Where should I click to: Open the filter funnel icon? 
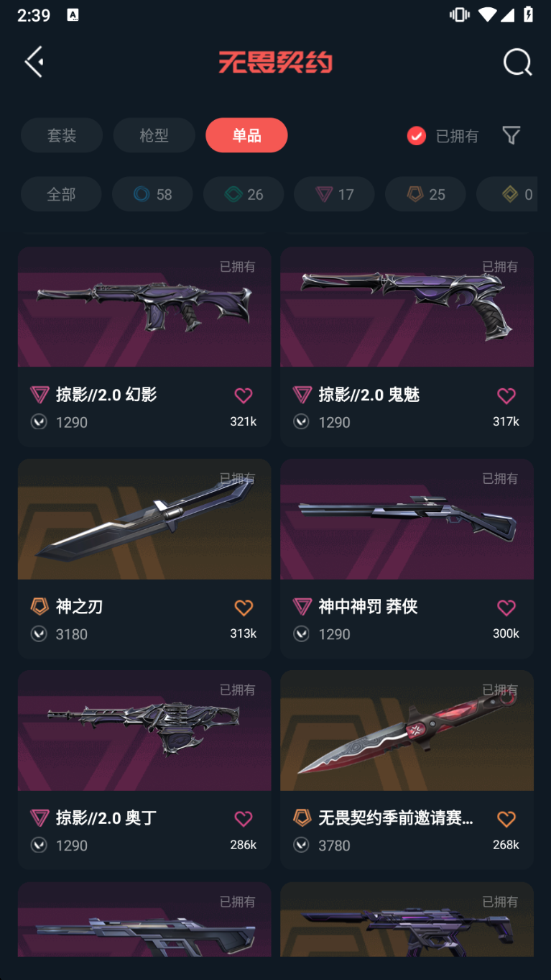511,135
